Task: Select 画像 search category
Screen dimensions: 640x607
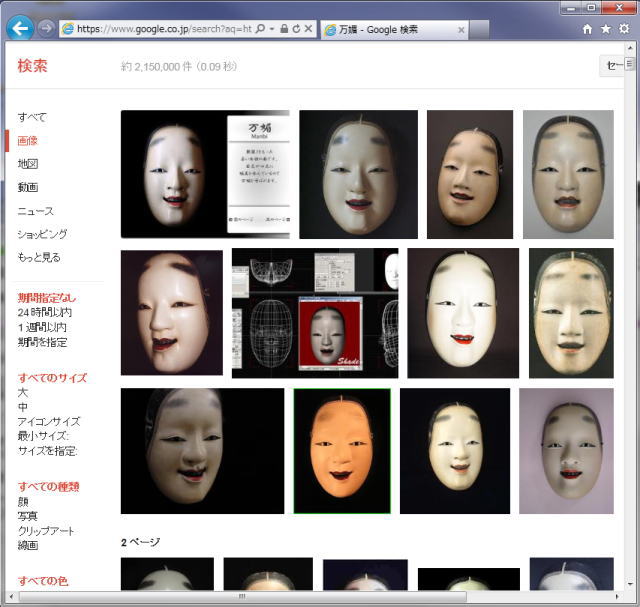Action: tap(27, 141)
